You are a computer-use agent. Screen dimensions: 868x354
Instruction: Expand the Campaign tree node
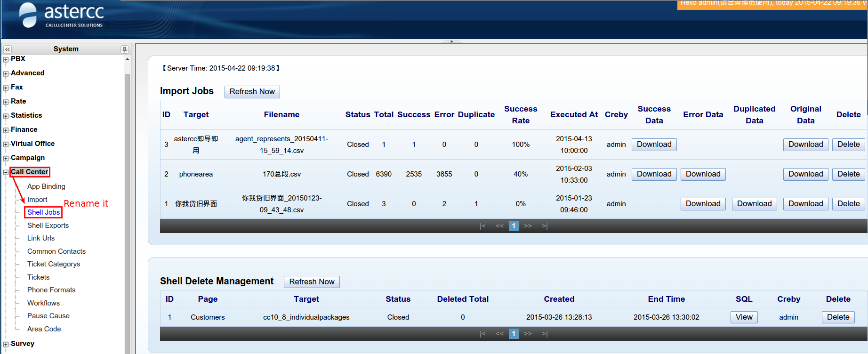point(6,158)
